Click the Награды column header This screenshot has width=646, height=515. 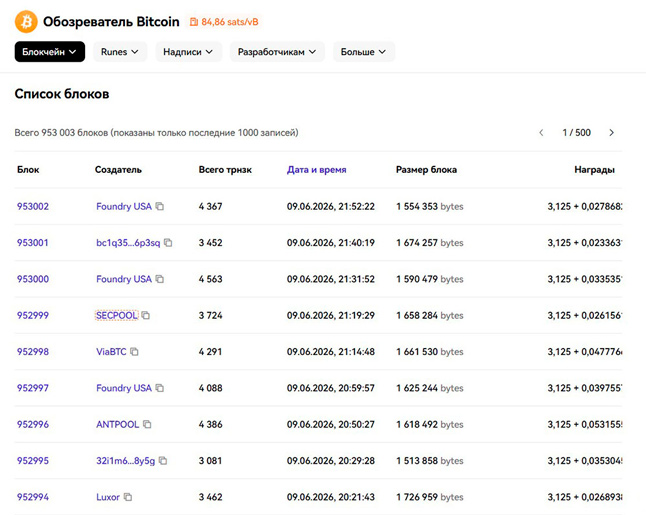(595, 170)
